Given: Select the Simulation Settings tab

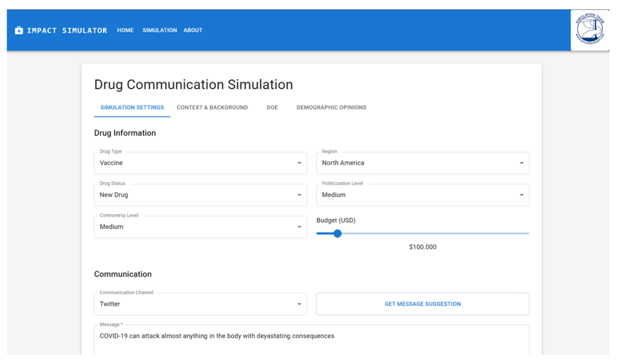Looking at the screenshot, I should (132, 107).
